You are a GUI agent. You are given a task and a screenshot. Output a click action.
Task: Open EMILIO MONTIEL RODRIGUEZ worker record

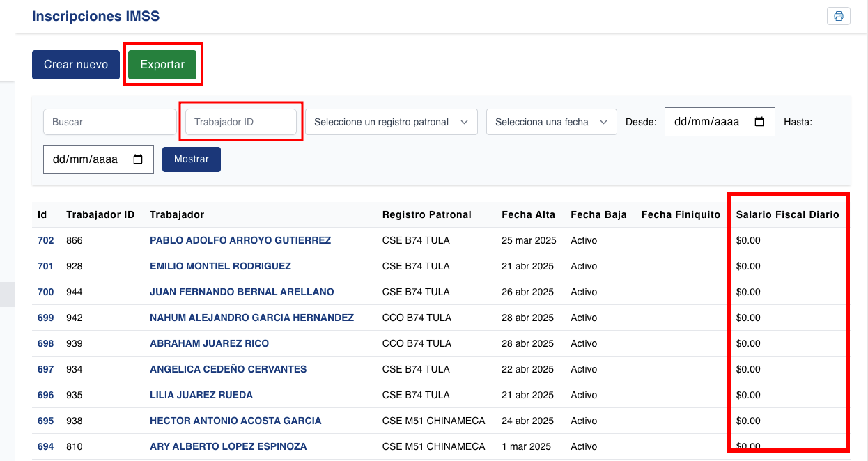coord(220,266)
